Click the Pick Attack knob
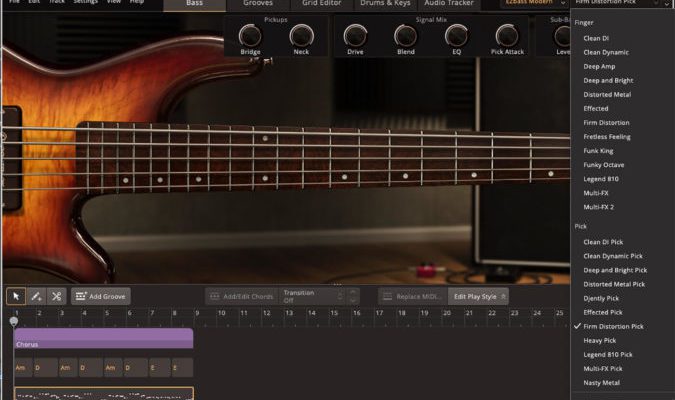This screenshot has height=400, width=675. tap(505, 37)
